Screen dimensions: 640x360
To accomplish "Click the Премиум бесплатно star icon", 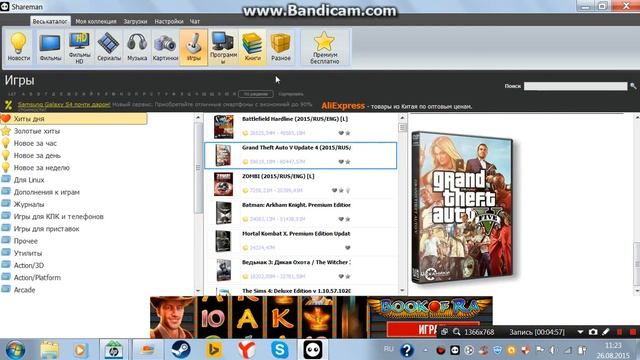I will [x=324, y=47].
